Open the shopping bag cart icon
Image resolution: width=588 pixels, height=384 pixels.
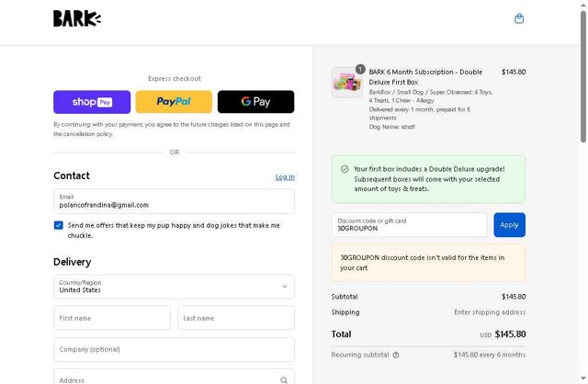tap(519, 18)
